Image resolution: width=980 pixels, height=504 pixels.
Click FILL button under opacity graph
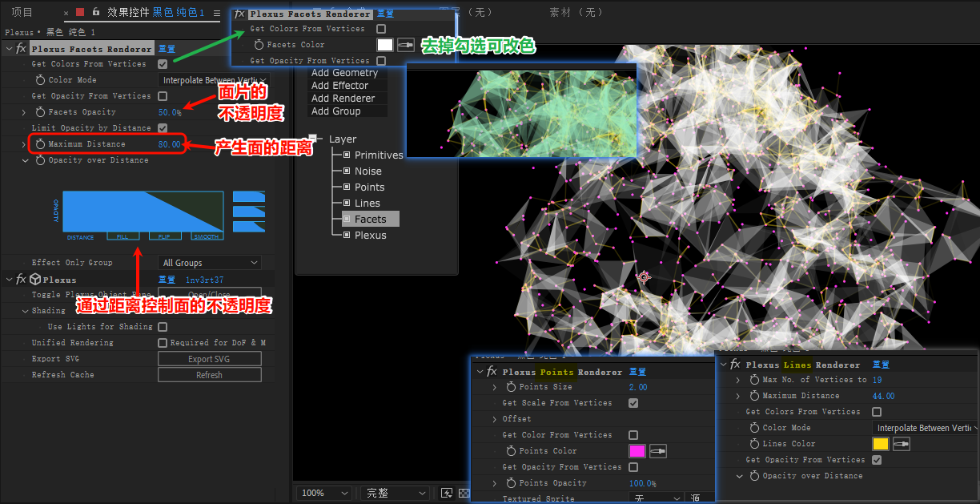click(x=122, y=236)
